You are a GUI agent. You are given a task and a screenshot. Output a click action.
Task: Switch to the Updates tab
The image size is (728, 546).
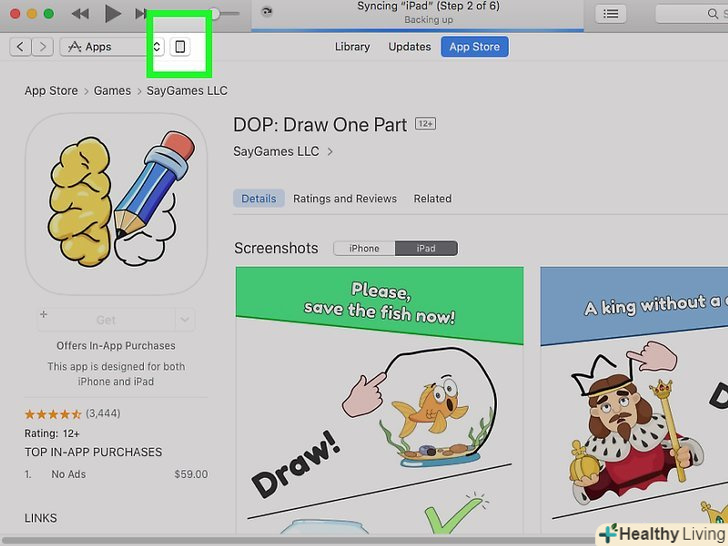pyautogui.click(x=410, y=47)
